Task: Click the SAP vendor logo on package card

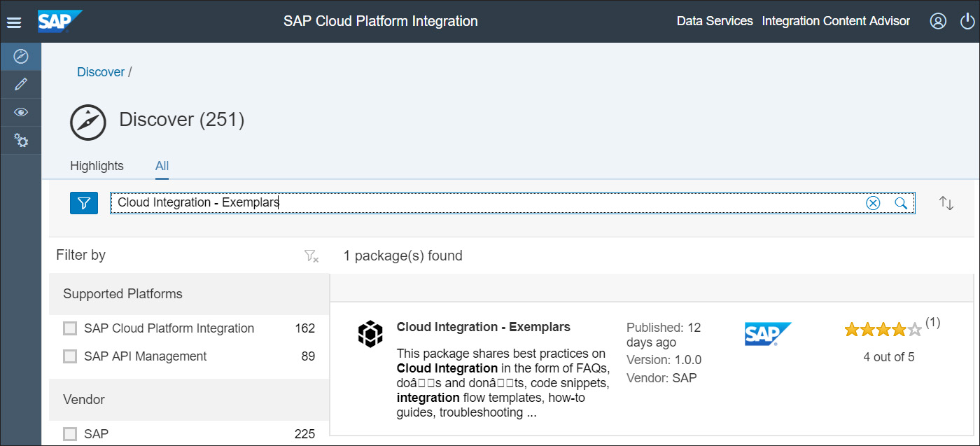Action: tap(768, 334)
